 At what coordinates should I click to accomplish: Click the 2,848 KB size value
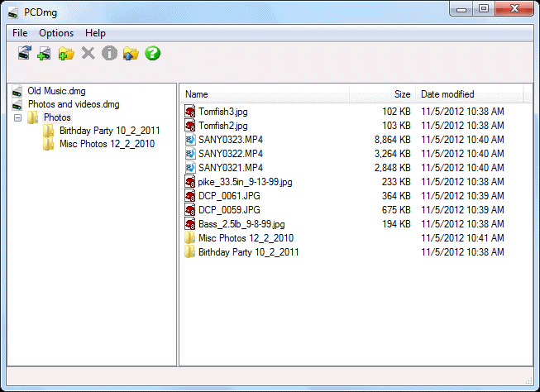[392, 168]
